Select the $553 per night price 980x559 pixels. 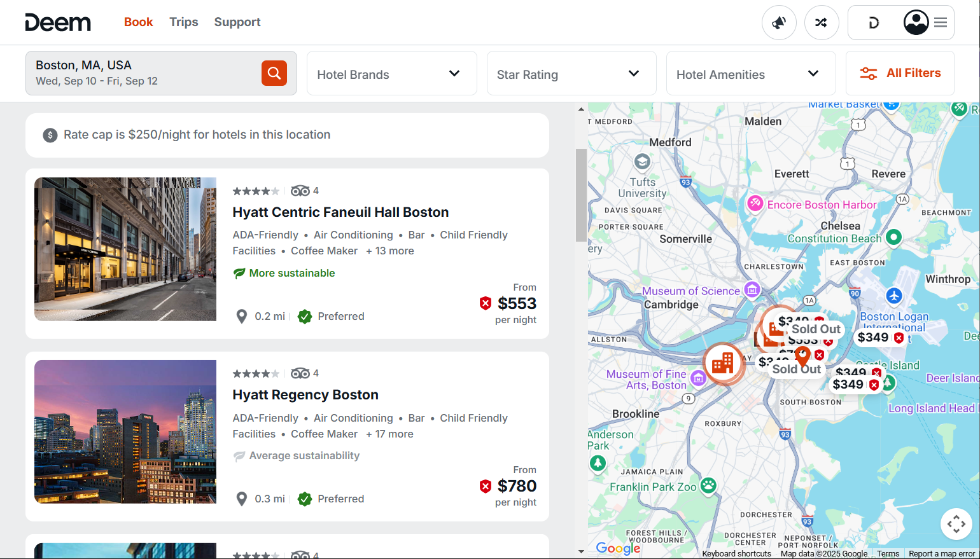[517, 303]
